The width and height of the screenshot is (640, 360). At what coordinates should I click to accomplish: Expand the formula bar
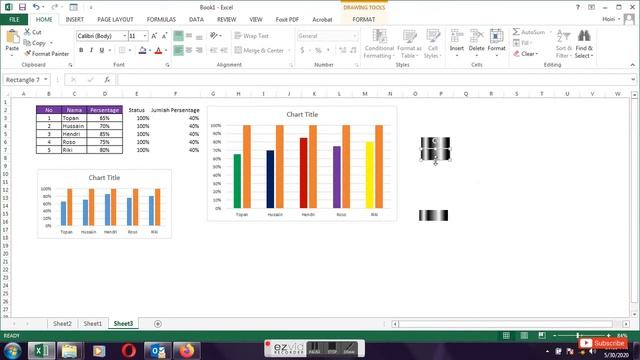pos(633,80)
